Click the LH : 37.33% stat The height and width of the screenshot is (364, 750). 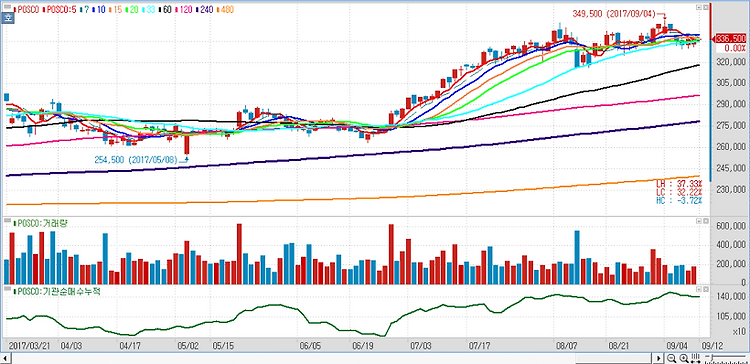(x=680, y=184)
